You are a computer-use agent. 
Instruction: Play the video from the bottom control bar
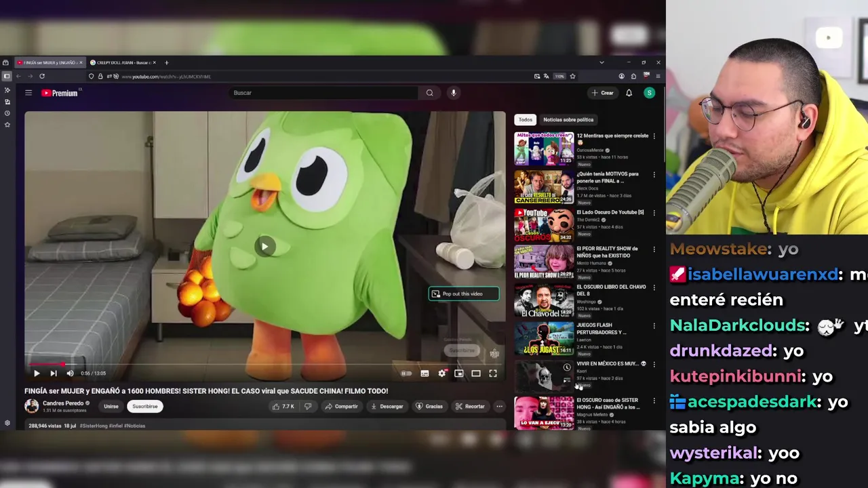[x=37, y=373]
